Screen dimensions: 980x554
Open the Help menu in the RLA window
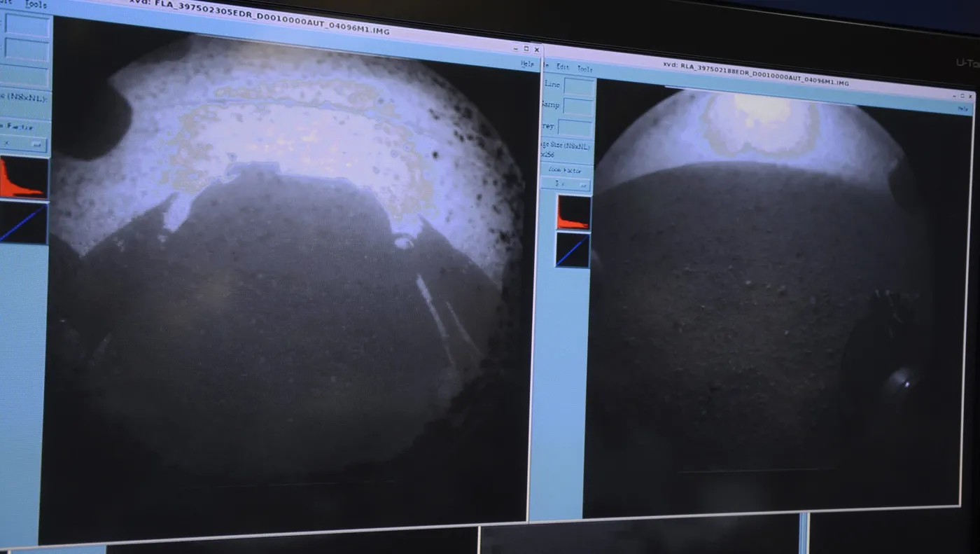click(x=963, y=109)
